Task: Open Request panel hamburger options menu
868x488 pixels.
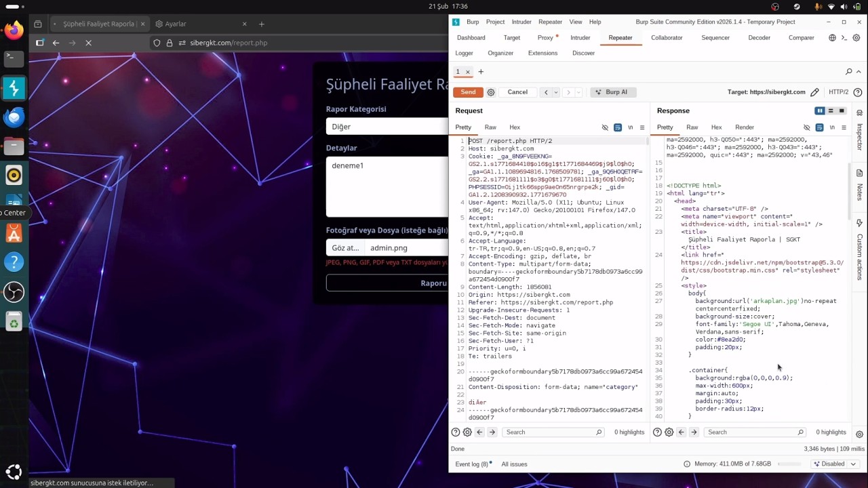Action: [x=642, y=127]
